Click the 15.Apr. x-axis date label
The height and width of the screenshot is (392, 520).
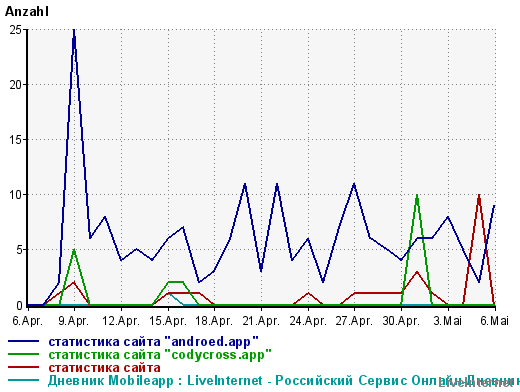(168, 321)
